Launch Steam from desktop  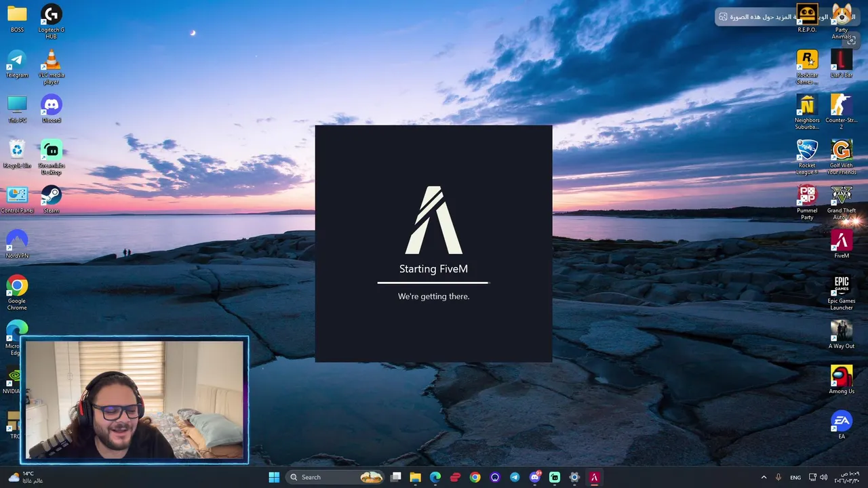point(52,199)
